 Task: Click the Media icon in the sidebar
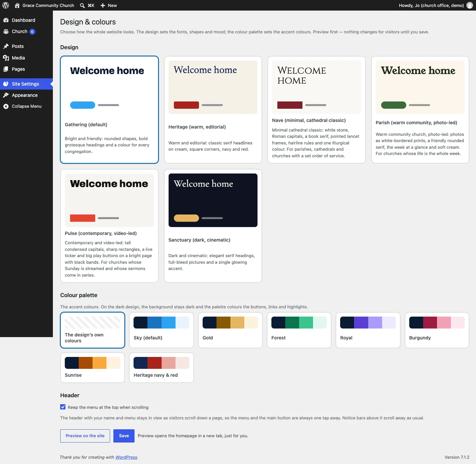point(6,58)
